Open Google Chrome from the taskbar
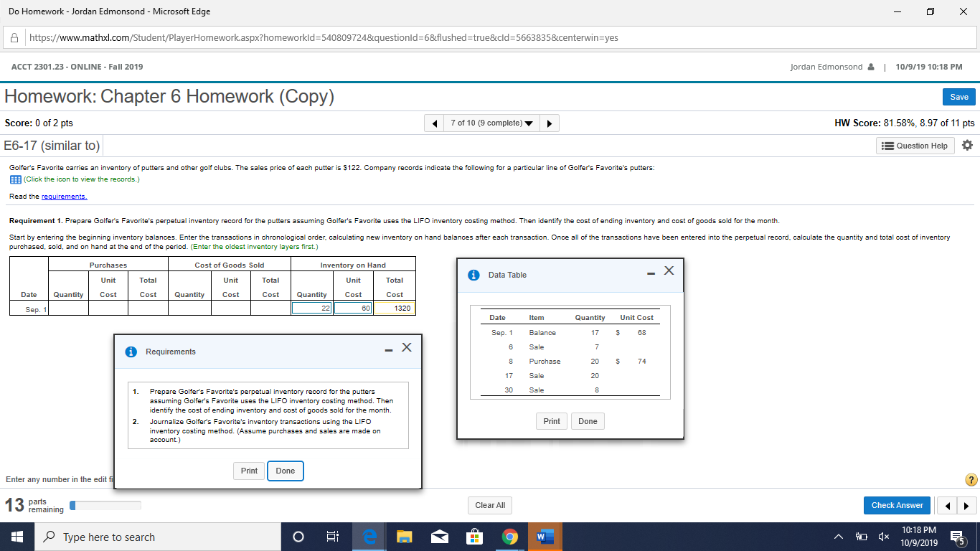This screenshot has height=551, width=980. (510, 536)
